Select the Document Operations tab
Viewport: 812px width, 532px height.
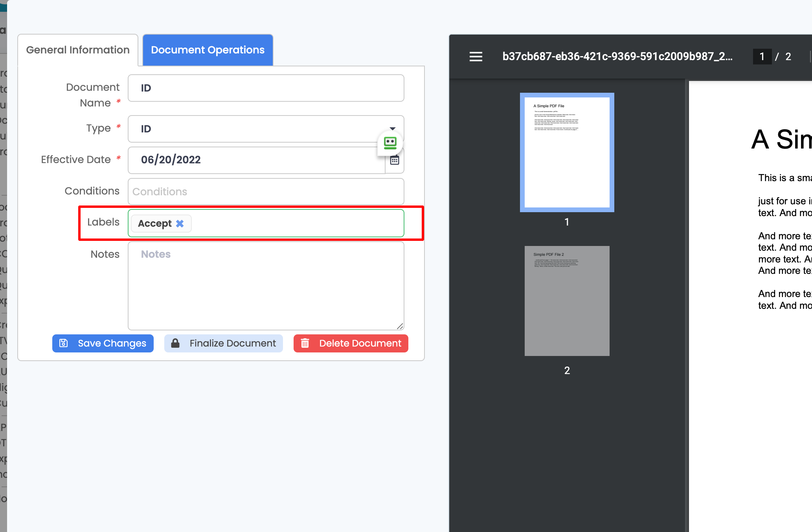point(208,50)
